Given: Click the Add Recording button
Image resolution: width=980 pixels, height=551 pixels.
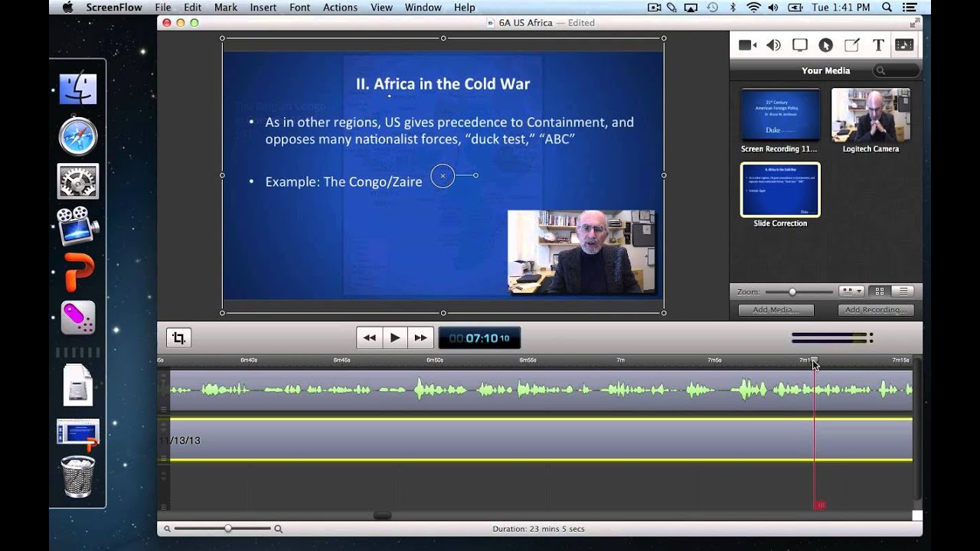Looking at the screenshot, I should click(876, 310).
